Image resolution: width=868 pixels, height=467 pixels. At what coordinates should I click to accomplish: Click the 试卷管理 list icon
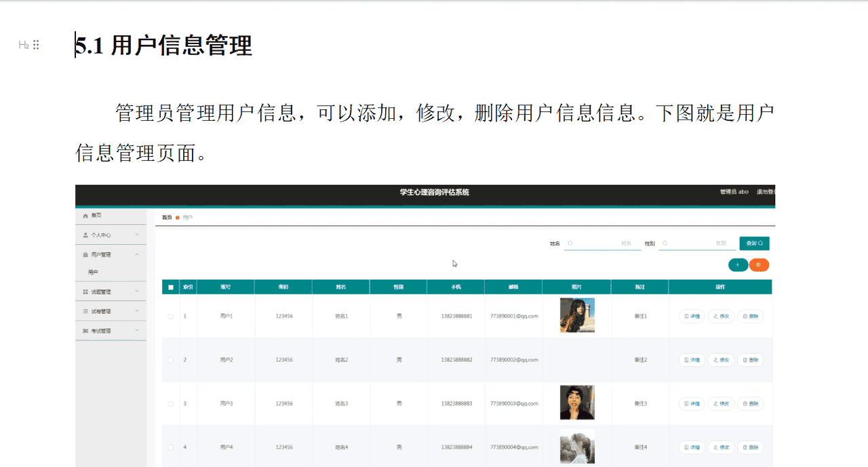[85, 310]
